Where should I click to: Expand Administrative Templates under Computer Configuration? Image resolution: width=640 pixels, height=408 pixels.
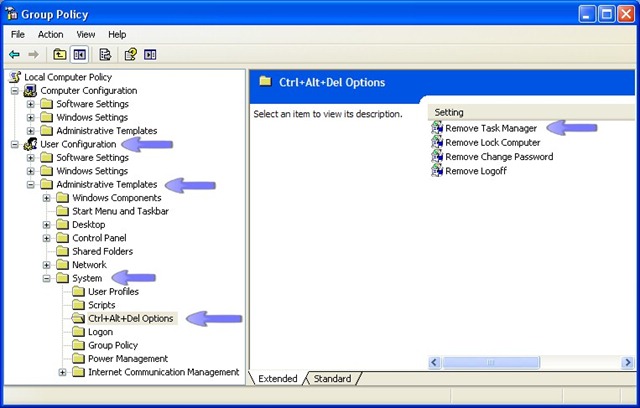31,131
